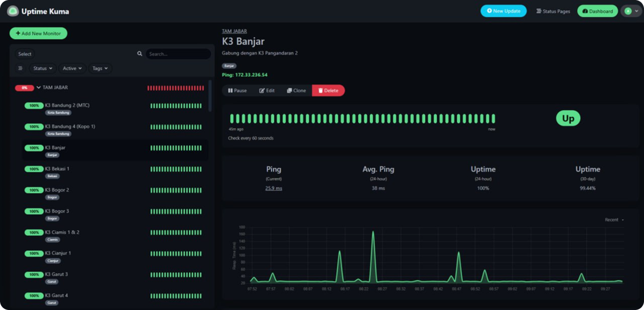Screen dimensions: 644x310
Task: Open the Status filter dropdown
Action: click(x=43, y=68)
